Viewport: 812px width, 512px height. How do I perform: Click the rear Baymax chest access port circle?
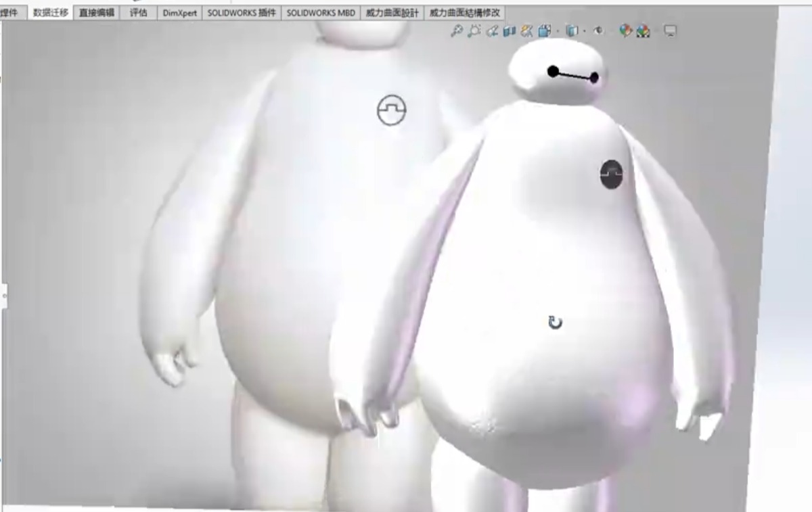392,110
